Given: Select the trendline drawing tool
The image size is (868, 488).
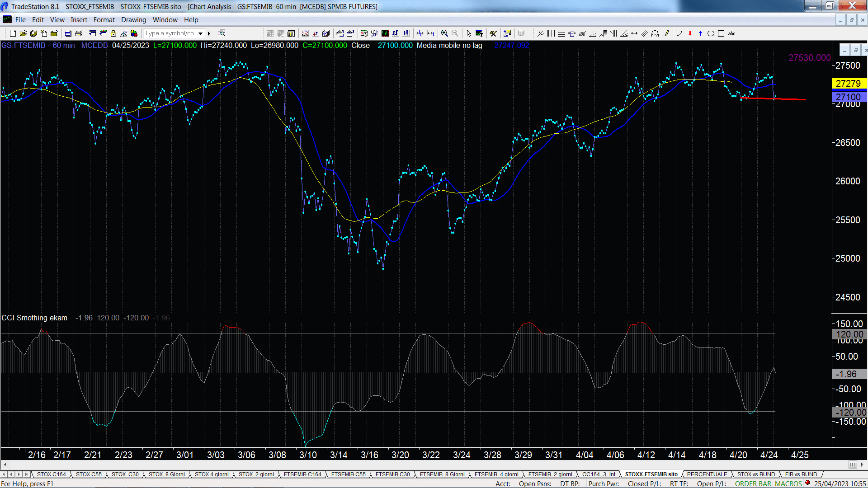Looking at the screenshot, I should pyautogui.click(x=541, y=33).
